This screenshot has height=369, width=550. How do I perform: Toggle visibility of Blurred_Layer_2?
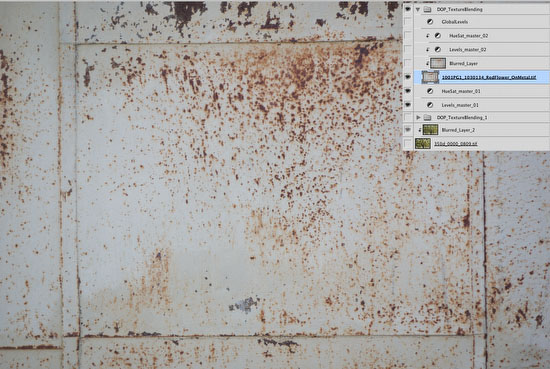coord(408,130)
